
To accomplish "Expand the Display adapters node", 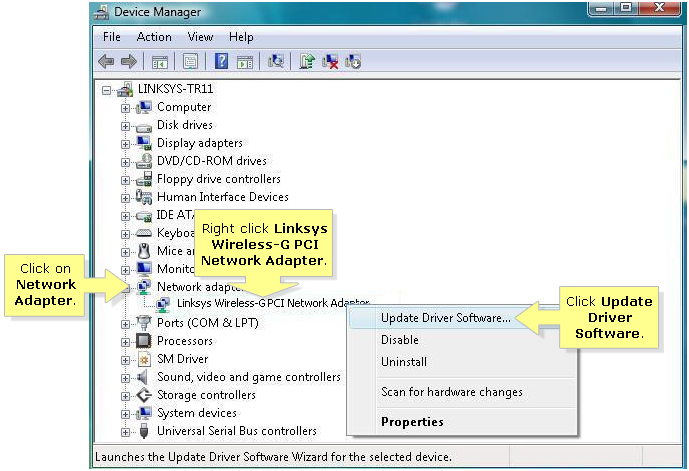I will click(125, 144).
